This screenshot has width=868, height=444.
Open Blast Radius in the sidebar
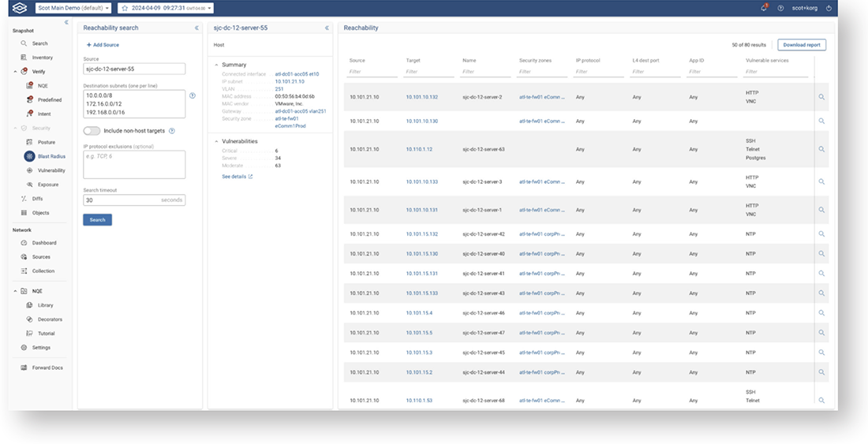pos(51,156)
